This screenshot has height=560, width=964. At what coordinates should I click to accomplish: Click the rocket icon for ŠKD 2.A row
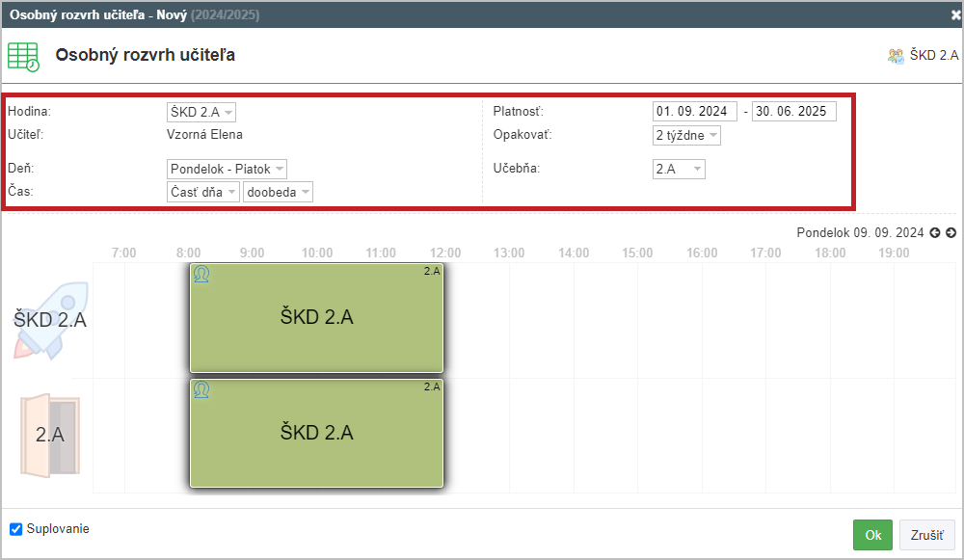(50, 320)
